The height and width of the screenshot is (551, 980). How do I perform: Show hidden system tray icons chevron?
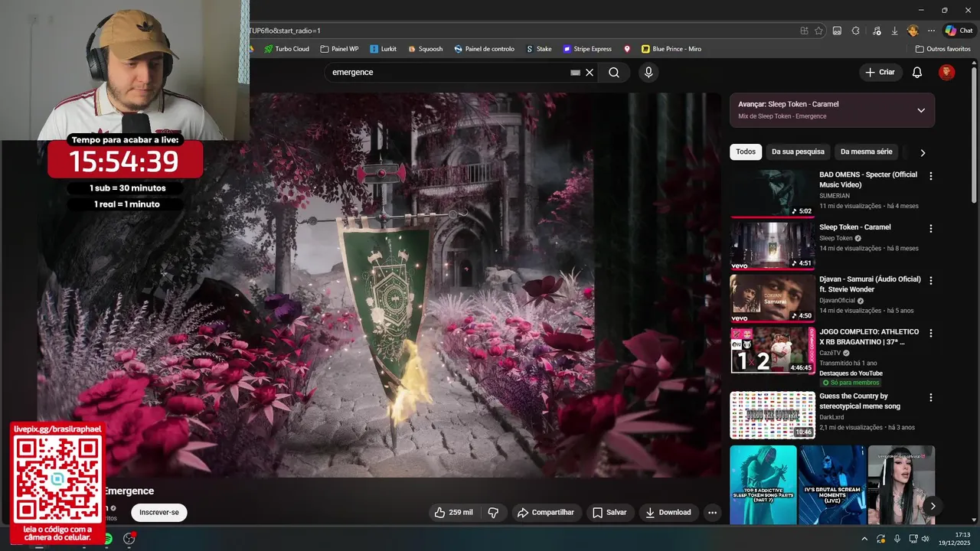click(864, 539)
